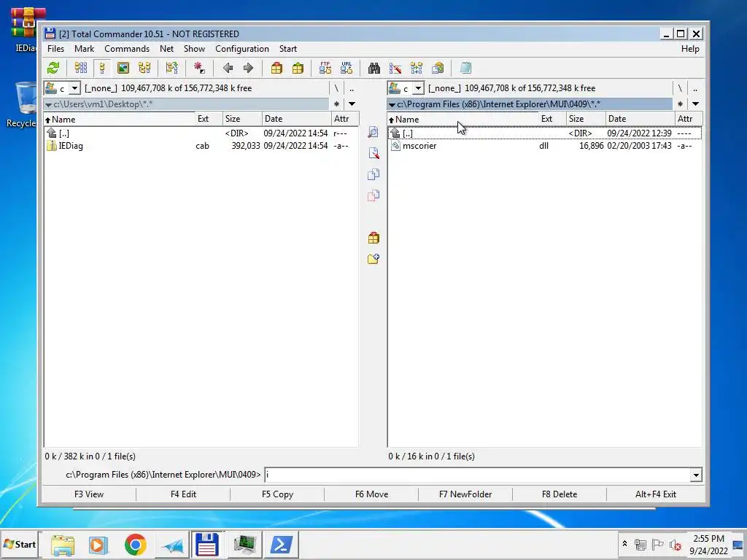Viewport: 747px width, 560px height.
Task: Enable thumbnail view with picture icon
Action: click(123, 68)
